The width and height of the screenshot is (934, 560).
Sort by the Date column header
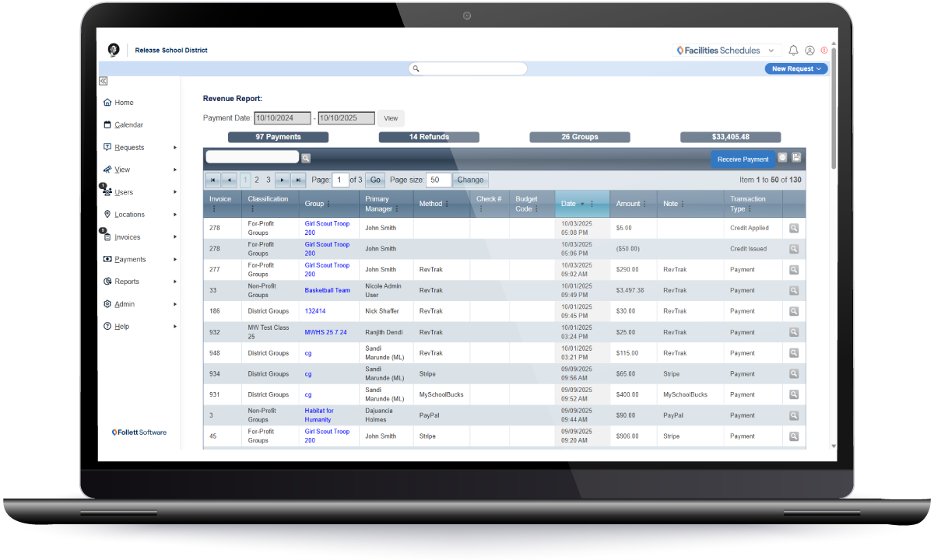click(568, 204)
